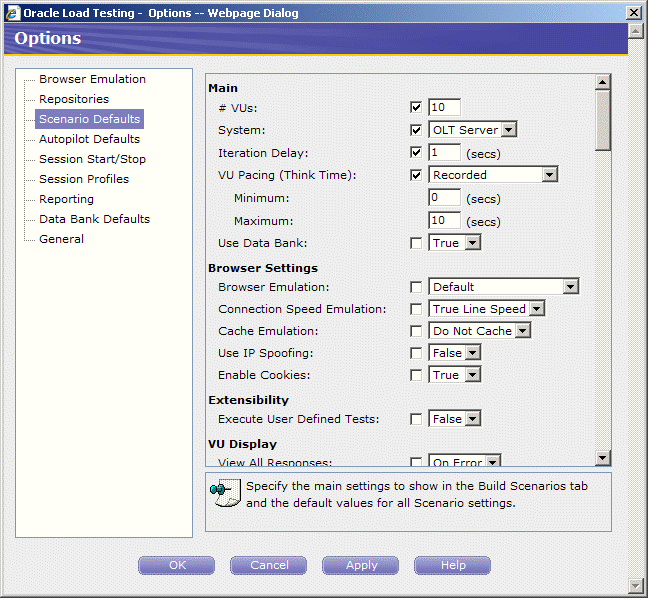Viewport: 648px width, 598px height.
Task: Open the System dropdown showing OLT Server
Action: (x=472, y=130)
